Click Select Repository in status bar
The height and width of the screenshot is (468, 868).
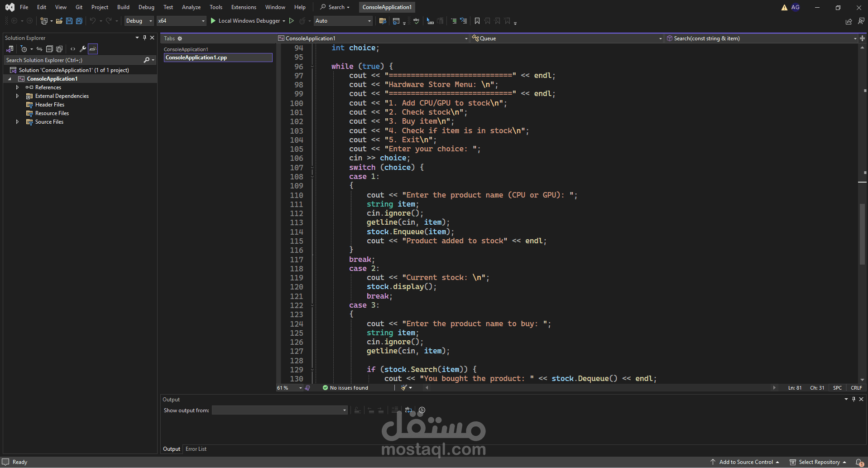[818, 462]
